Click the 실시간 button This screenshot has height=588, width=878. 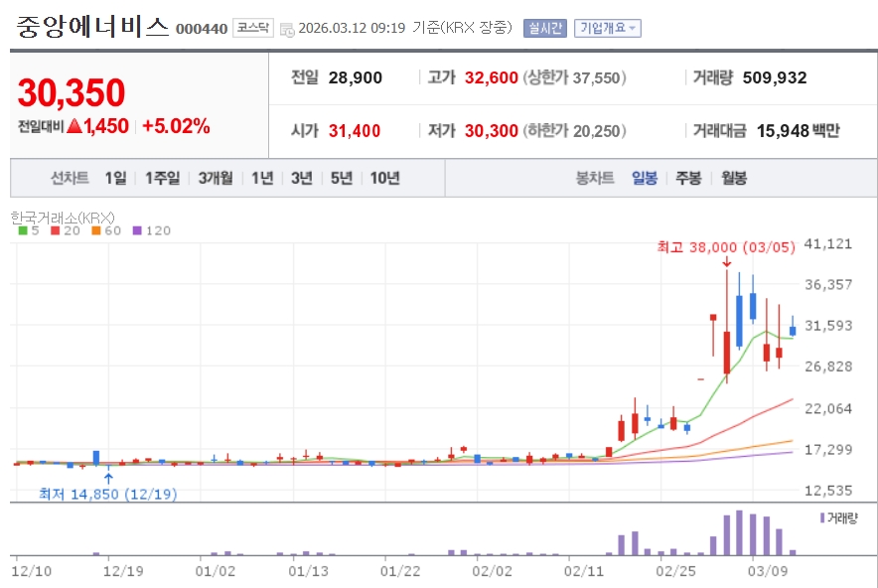pyautogui.click(x=545, y=28)
